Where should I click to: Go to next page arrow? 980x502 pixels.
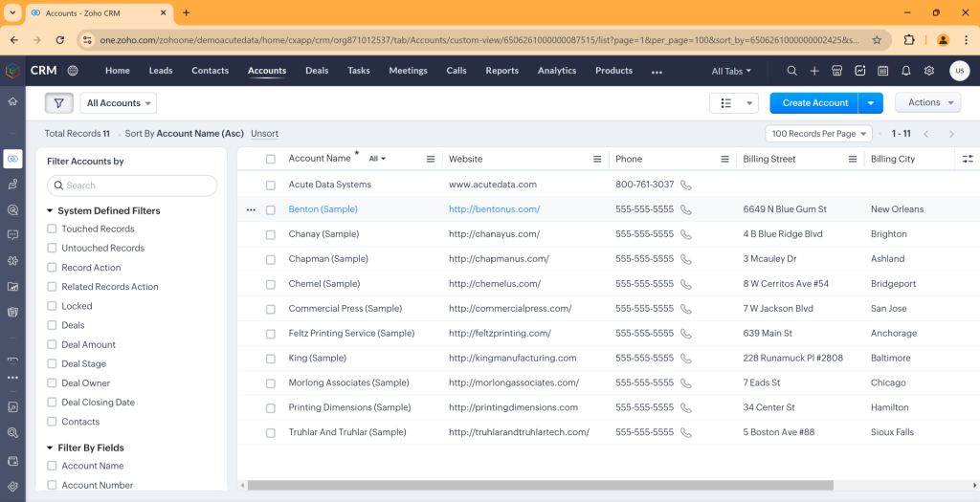click(951, 134)
